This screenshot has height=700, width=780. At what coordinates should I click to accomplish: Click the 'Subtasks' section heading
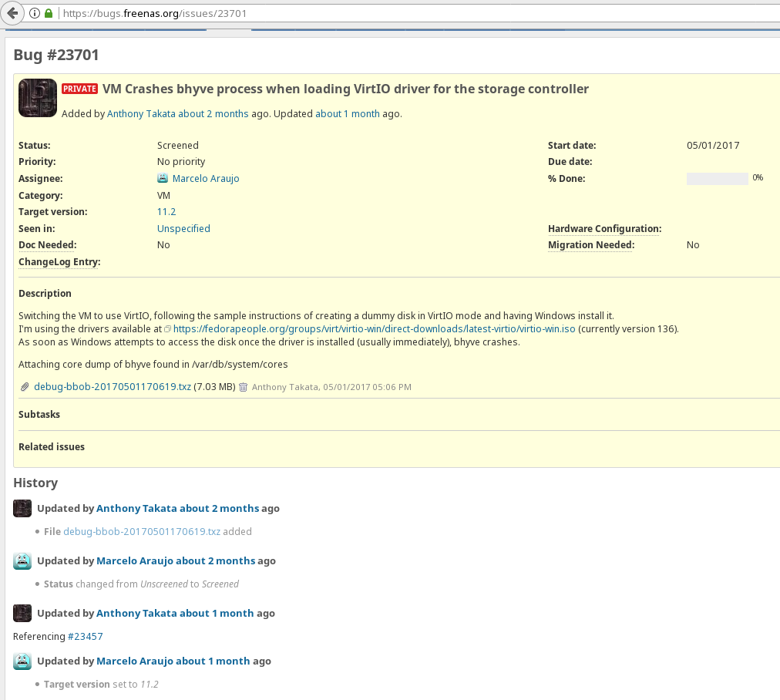tap(39, 415)
